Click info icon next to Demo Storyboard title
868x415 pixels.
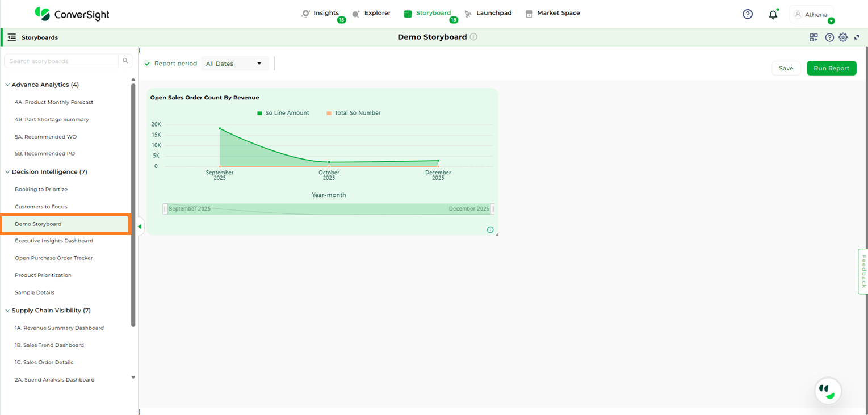coord(474,37)
